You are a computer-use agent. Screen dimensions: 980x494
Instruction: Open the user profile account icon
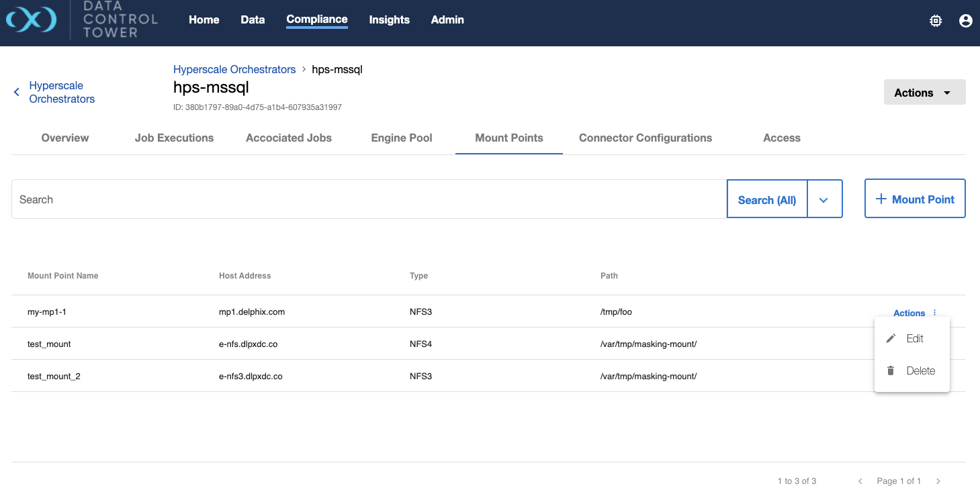click(x=965, y=21)
